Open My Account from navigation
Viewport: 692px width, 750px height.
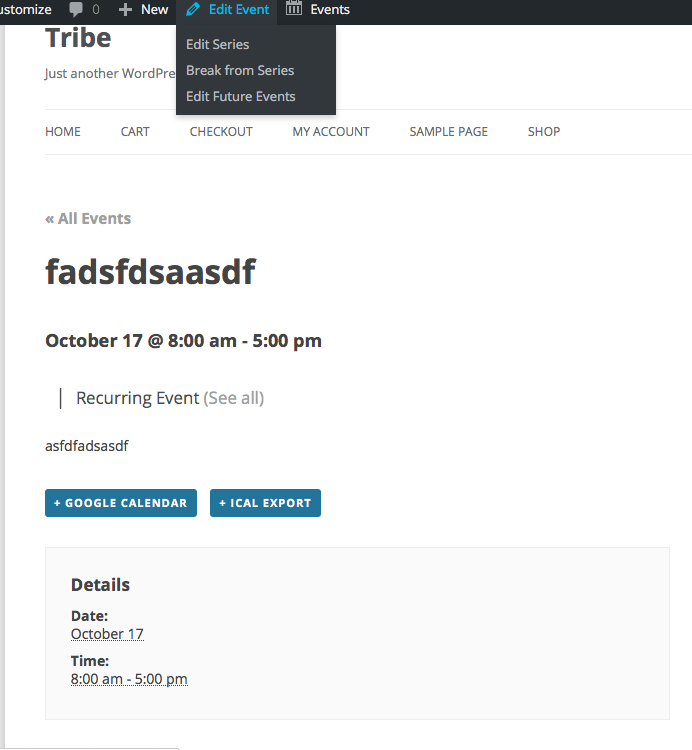tap(331, 131)
